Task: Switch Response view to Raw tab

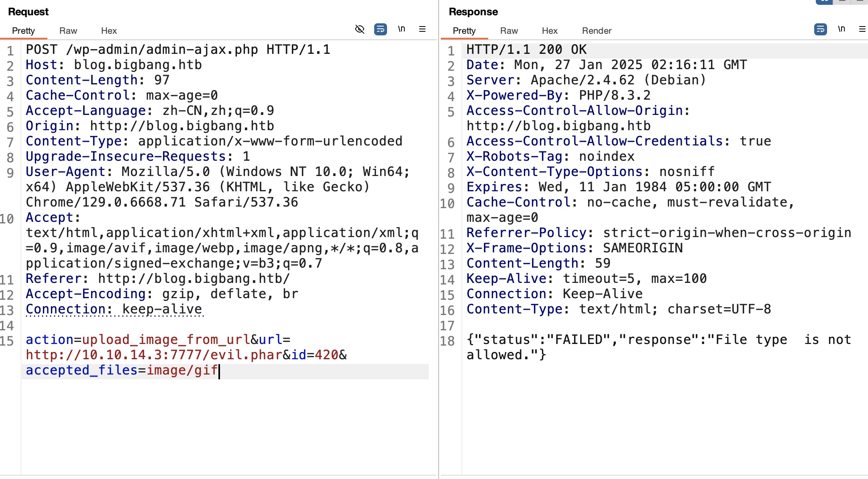Action: [x=509, y=31]
